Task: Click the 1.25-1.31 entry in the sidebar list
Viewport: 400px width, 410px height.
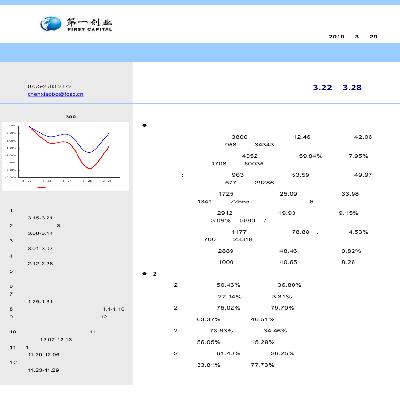Action: [40, 301]
